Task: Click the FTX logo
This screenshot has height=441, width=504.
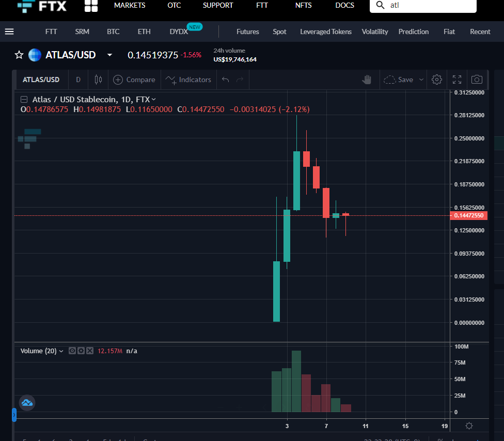Action: (x=42, y=6)
